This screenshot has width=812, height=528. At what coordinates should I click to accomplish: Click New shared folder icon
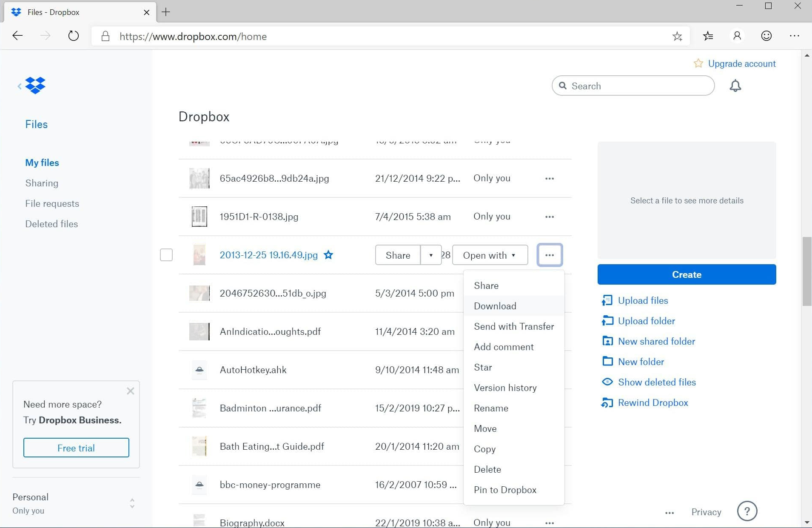pos(607,341)
